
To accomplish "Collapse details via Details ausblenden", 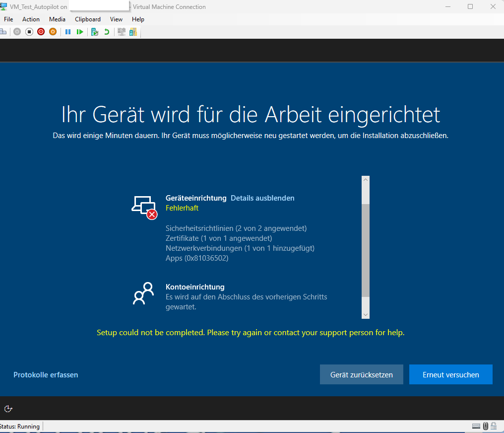I will [x=262, y=198].
